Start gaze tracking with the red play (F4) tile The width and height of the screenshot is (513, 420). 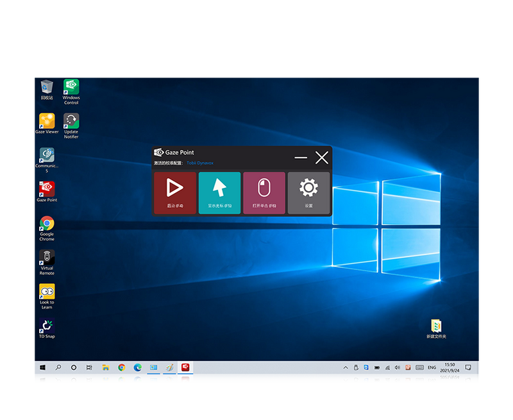tap(175, 193)
